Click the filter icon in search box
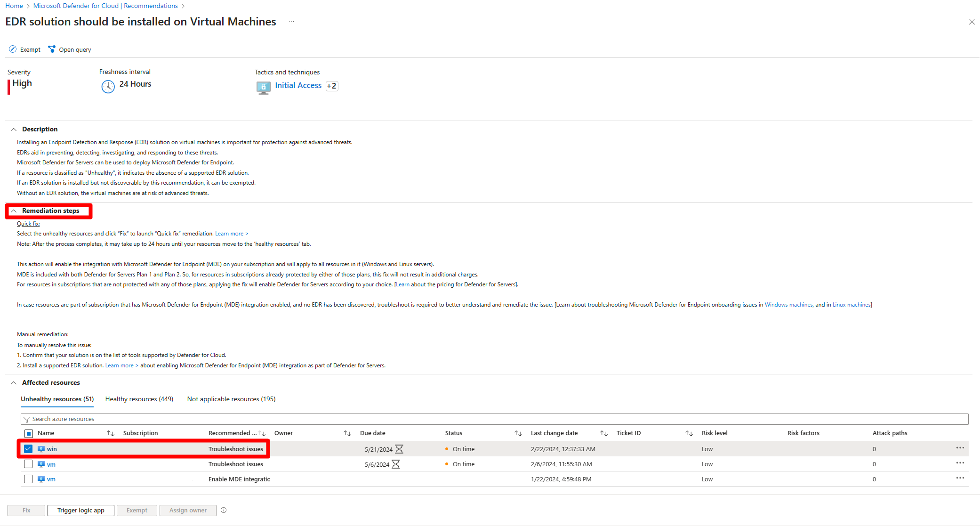 tap(27, 419)
